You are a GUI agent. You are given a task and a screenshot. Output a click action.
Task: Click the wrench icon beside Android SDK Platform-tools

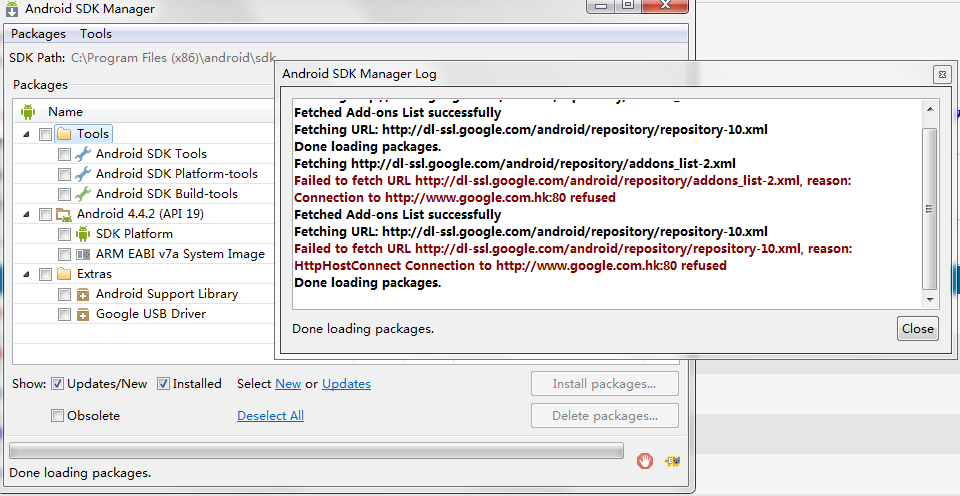click(x=83, y=174)
